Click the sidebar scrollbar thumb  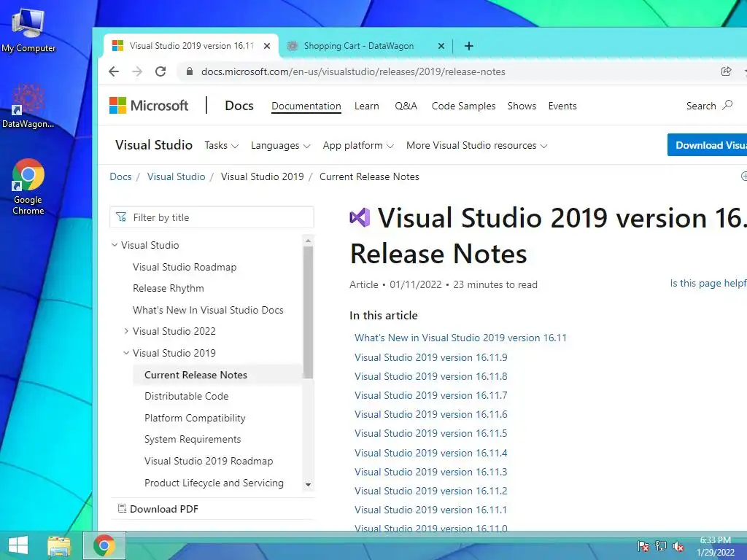coord(309,312)
